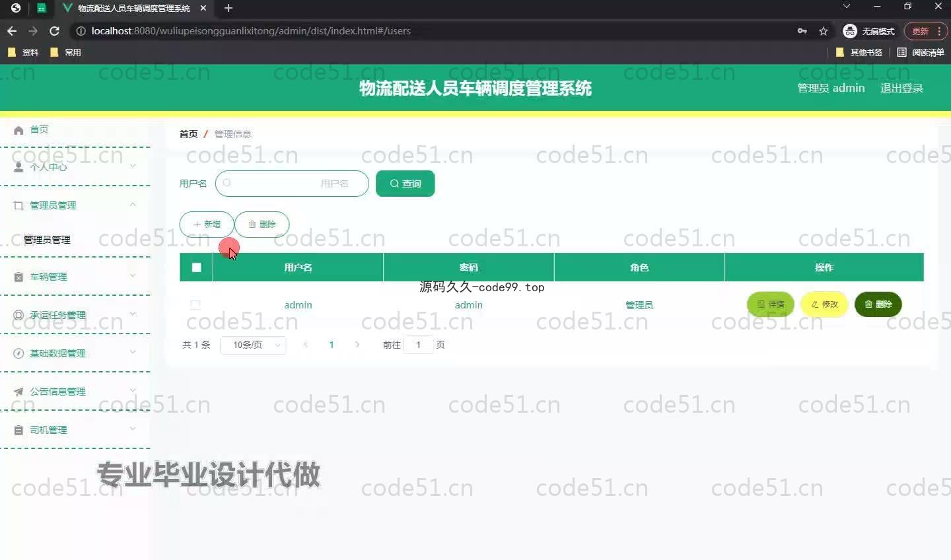Expand the 个人中心 menu

[133, 166]
